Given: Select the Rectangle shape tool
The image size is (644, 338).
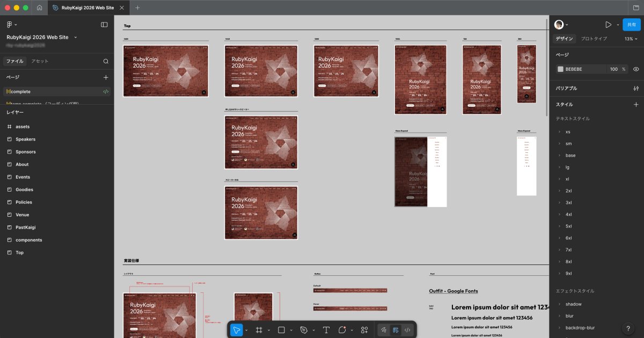Looking at the screenshot, I should point(281,330).
